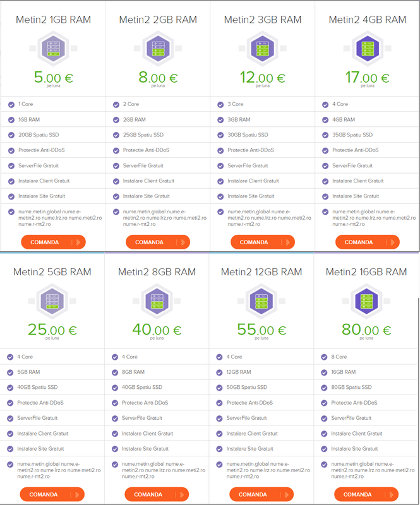The image size is (420, 505).
Task: Click the 55.00 € price text
Action: (261, 330)
